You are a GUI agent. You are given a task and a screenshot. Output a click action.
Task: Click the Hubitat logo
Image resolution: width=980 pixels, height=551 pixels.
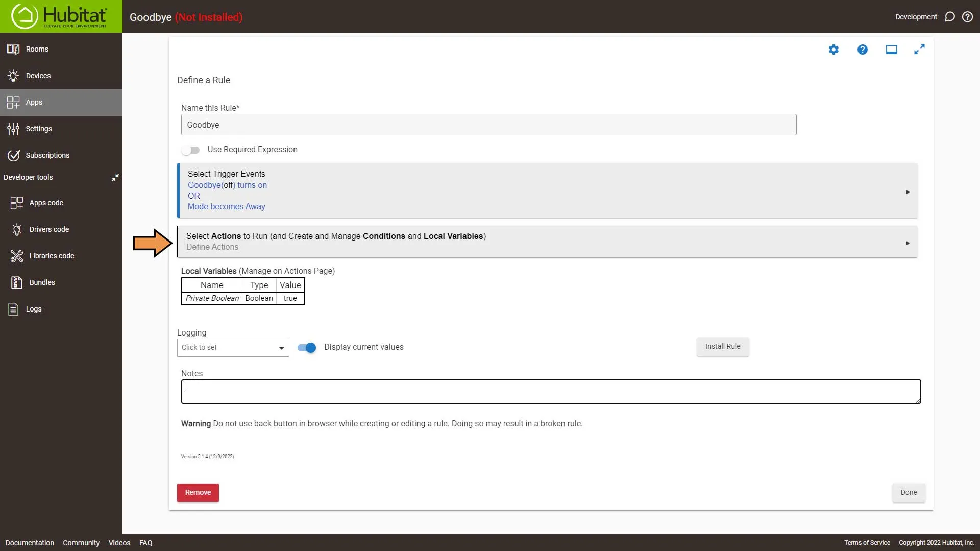click(61, 16)
